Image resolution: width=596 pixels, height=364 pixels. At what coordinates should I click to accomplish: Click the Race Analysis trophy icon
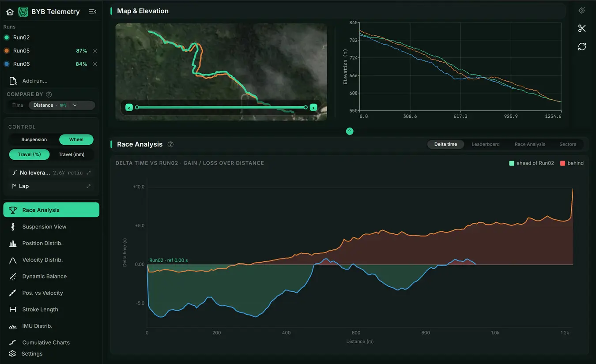(13, 210)
